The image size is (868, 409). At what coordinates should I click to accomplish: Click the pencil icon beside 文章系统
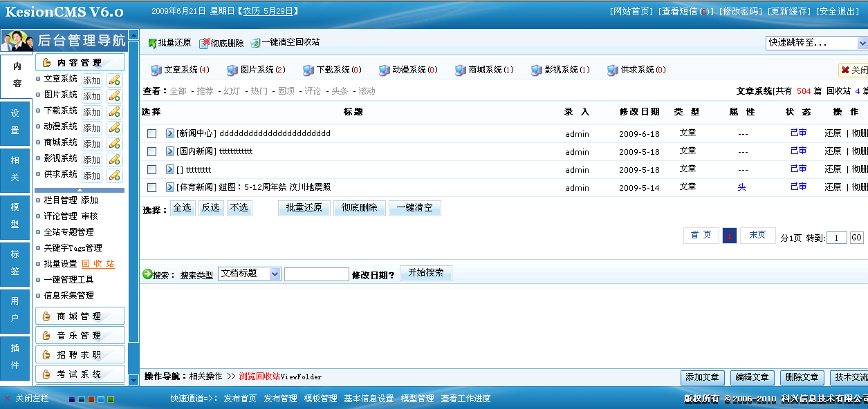pos(114,80)
